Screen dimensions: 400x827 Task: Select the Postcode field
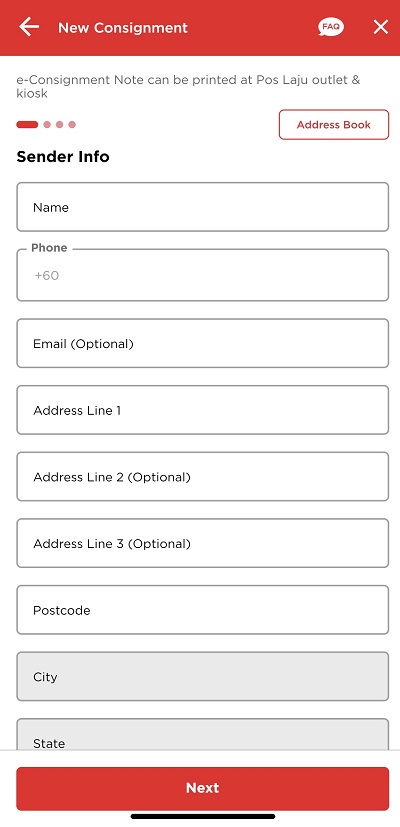pos(203,610)
